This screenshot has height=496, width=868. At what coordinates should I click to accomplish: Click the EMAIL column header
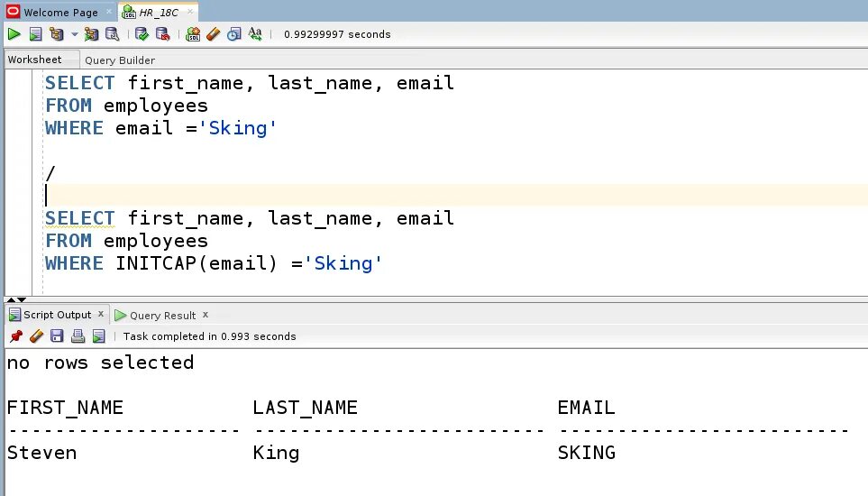pos(586,408)
